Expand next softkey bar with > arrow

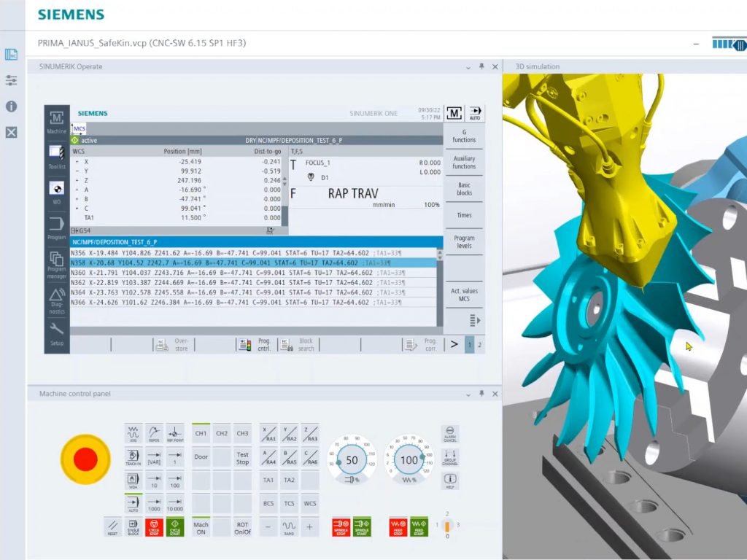(x=454, y=344)
